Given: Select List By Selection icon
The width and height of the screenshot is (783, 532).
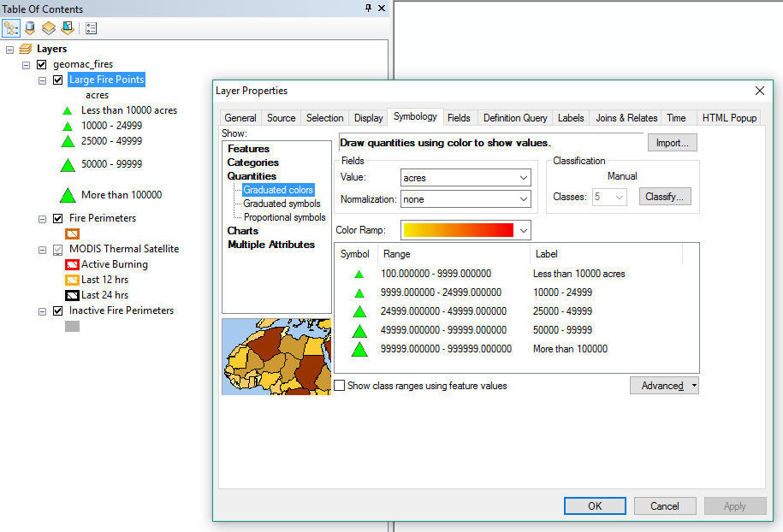Looking at the screenshot, I should point(68,28).
